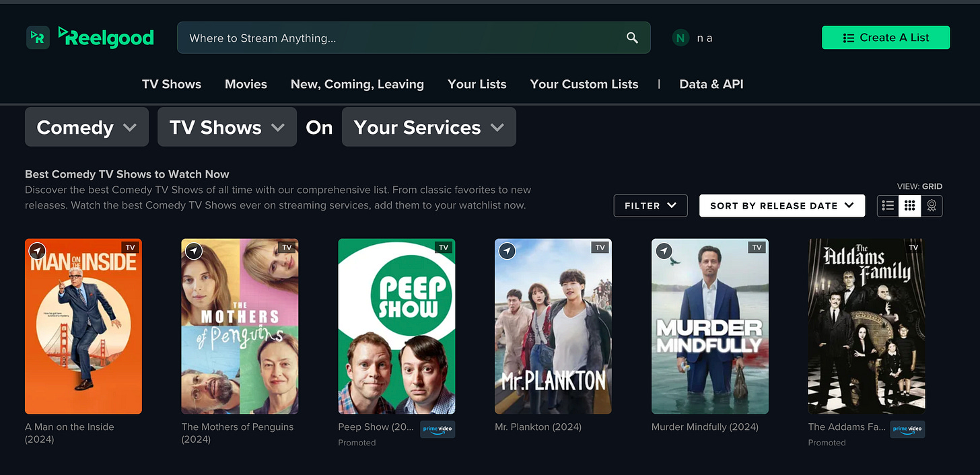Go to Movies in navigation
Viewport: 980px width, 475px height.
coord(246,84)
